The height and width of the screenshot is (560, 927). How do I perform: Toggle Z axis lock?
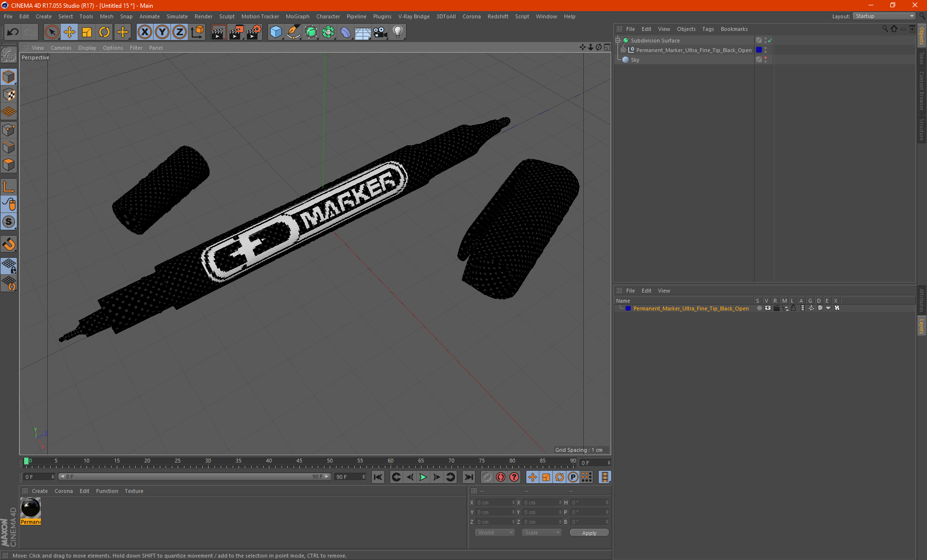pos(180,32)
